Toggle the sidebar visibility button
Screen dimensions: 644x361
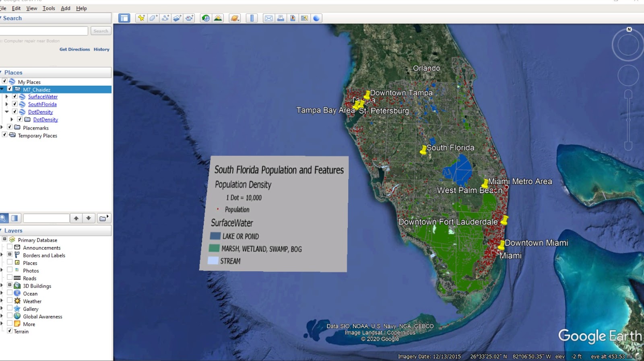tap(124, 18)
